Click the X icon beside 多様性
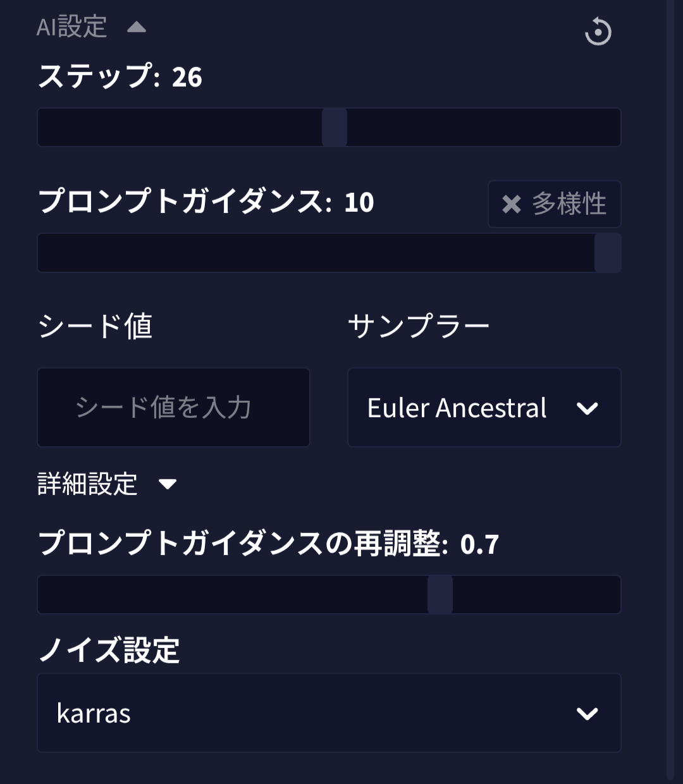 coord(511,204)
